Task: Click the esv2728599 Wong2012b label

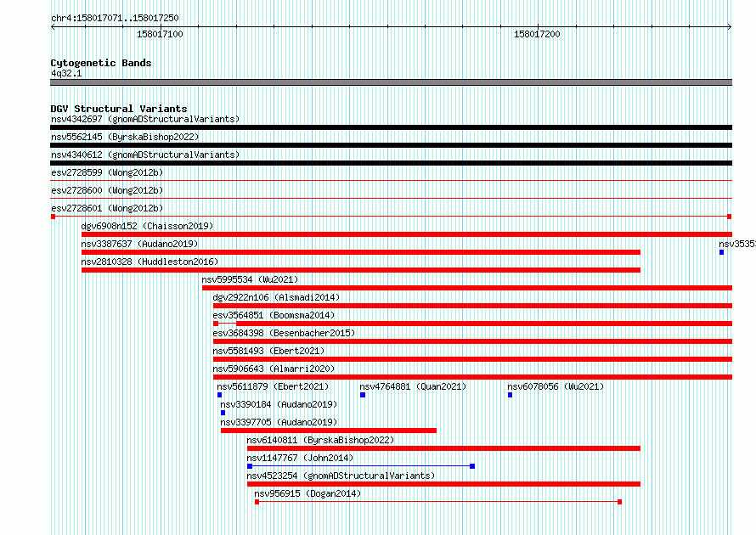Action: coord(107,172)
